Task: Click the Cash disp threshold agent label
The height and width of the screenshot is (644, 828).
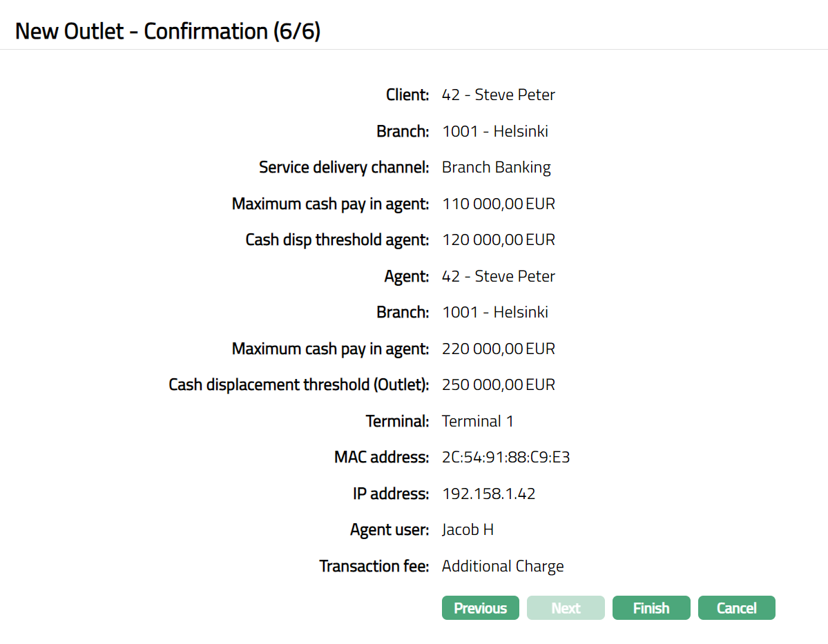Action: [337, 240]
